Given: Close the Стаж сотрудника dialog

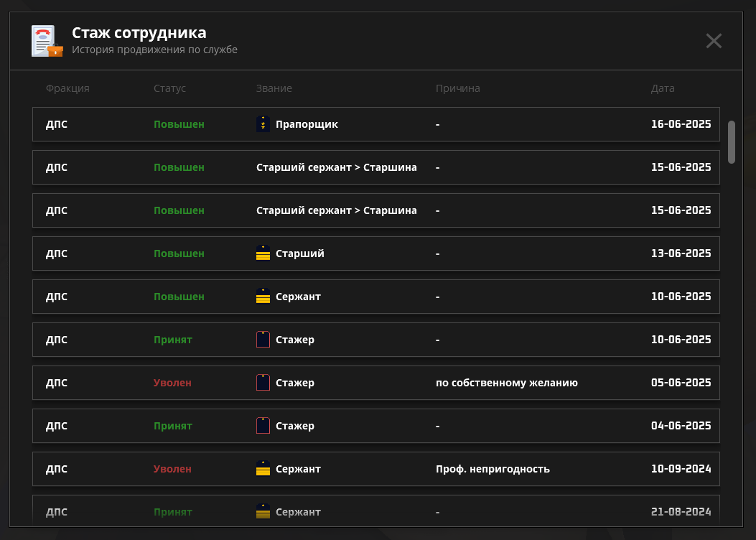Looking at the screenshot, I should pyautogui.click(x=713, y=41).
